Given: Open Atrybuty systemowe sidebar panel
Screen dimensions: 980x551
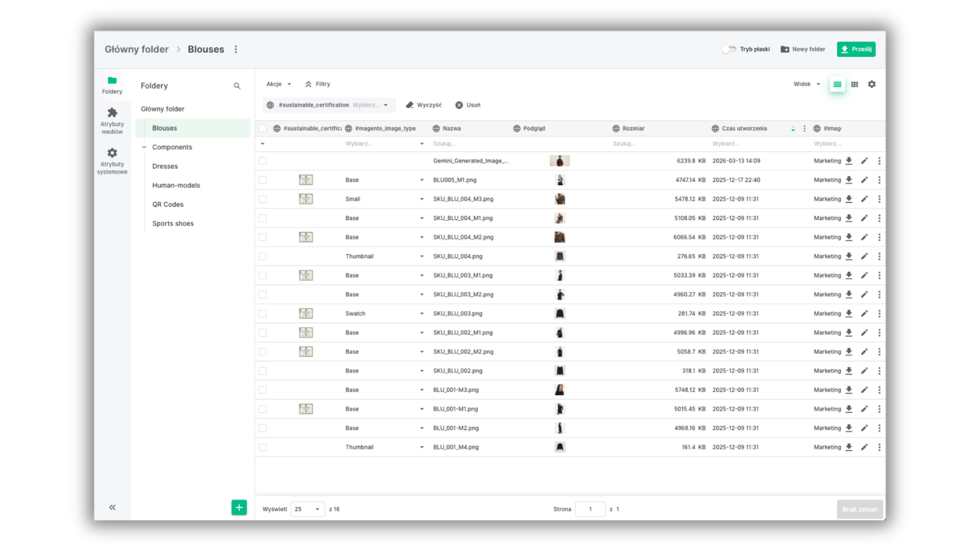Looking at the screenshot, I should (112, 160).
